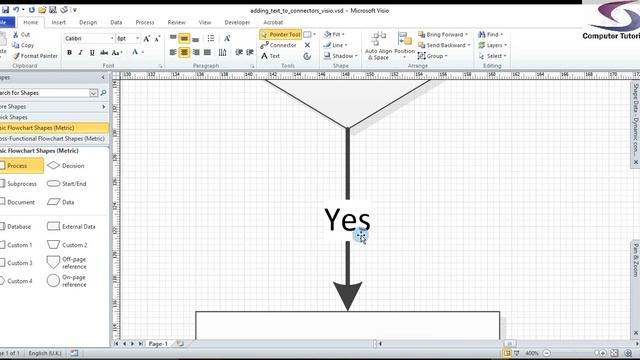Collapse the Shapes pane with the arrow
This screenshot has width=640, height=360.
tap(103, 77)
